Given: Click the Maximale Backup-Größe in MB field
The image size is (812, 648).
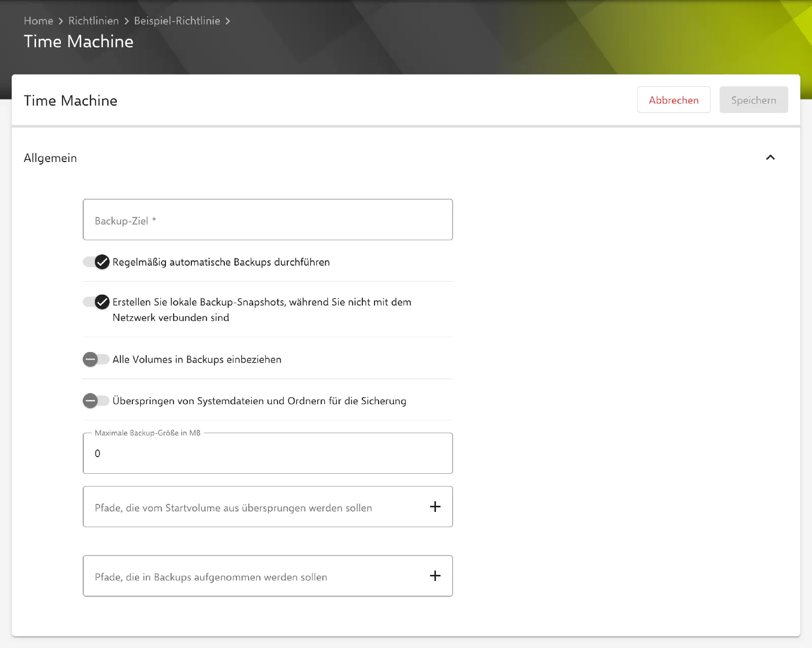Looking at the screenshot, I should [267, 453].
